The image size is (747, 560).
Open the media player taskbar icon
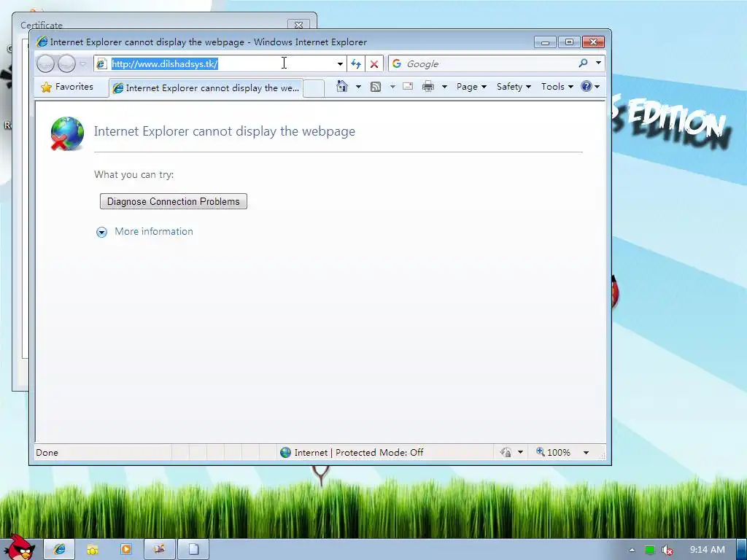(x=126, y=549)
